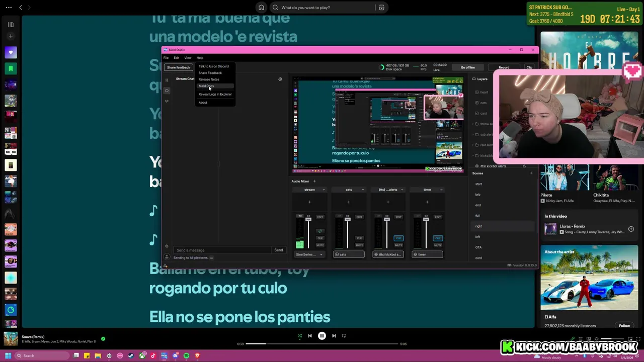Add Lloras - Remix to library
Viewport: 644px width, 362px height.
(631, 229)
